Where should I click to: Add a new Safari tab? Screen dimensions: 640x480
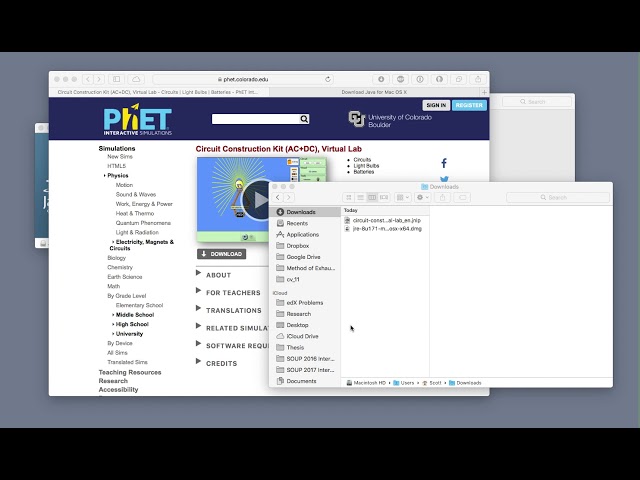point(484,92)
